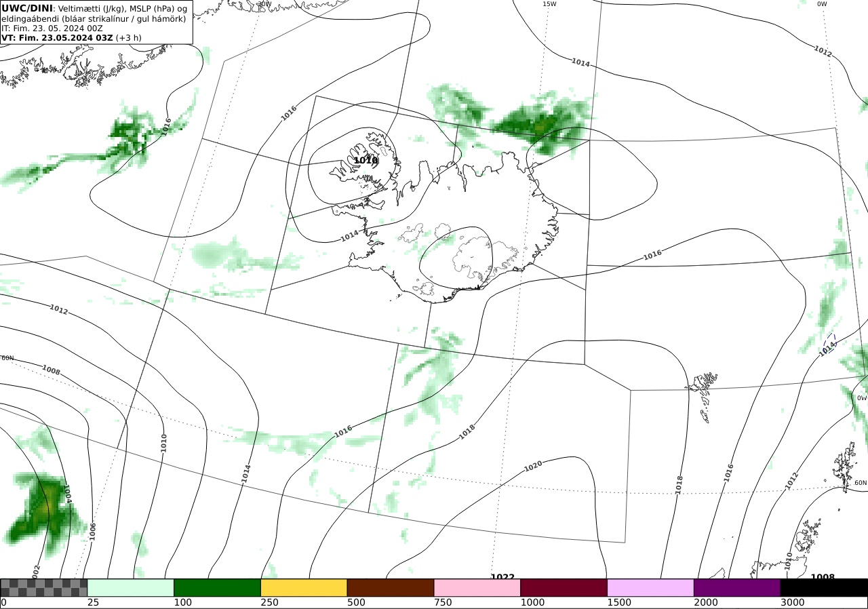Click the gray checkered 0–25 legend swatch

pyautogui.click(x=44, y=587)
